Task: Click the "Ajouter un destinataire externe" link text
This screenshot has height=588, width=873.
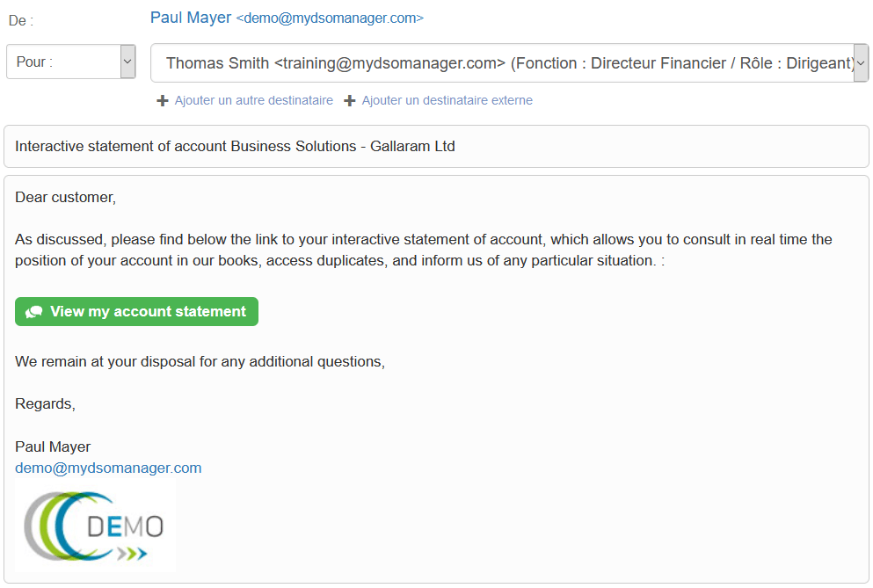Action: pyautogui.click(x=447, y=101)
